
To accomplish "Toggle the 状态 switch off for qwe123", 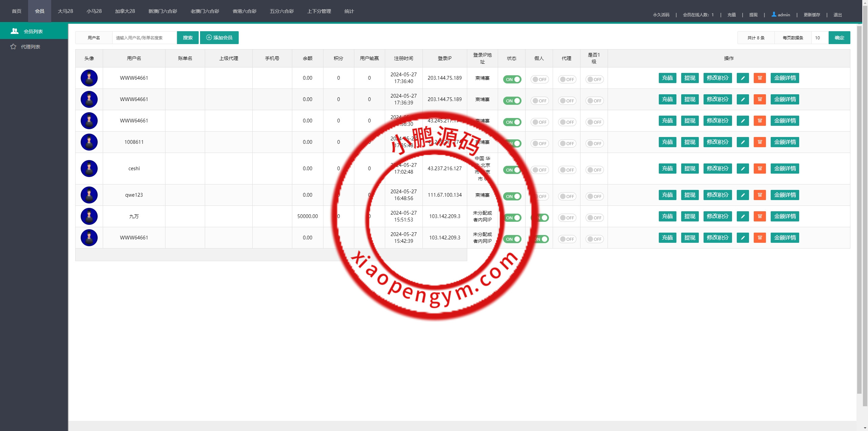I will (512, 196).
